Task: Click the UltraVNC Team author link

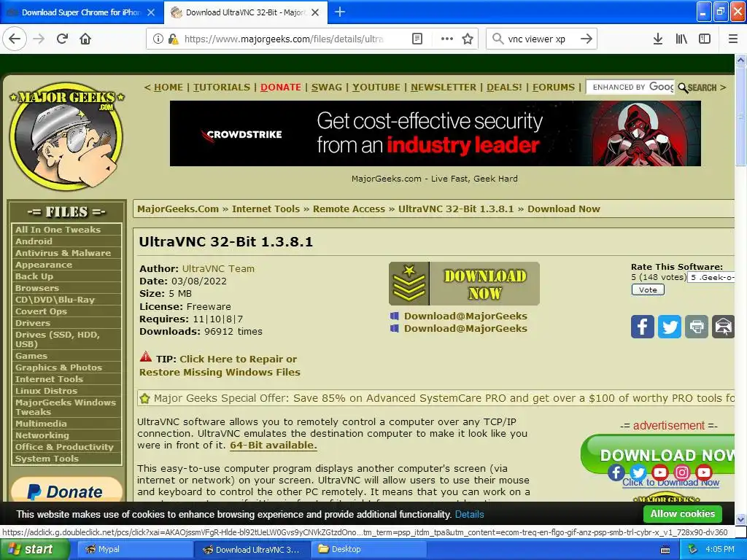Action: coord(218,268)
